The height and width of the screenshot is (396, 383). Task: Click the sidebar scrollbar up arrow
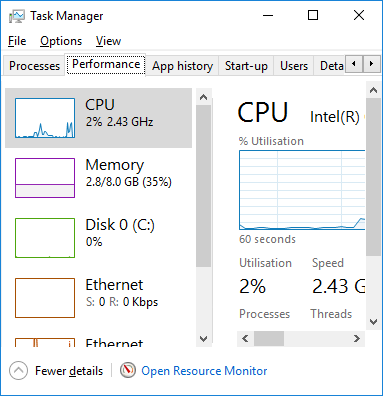pyautogui.click(x=203, y=97)
